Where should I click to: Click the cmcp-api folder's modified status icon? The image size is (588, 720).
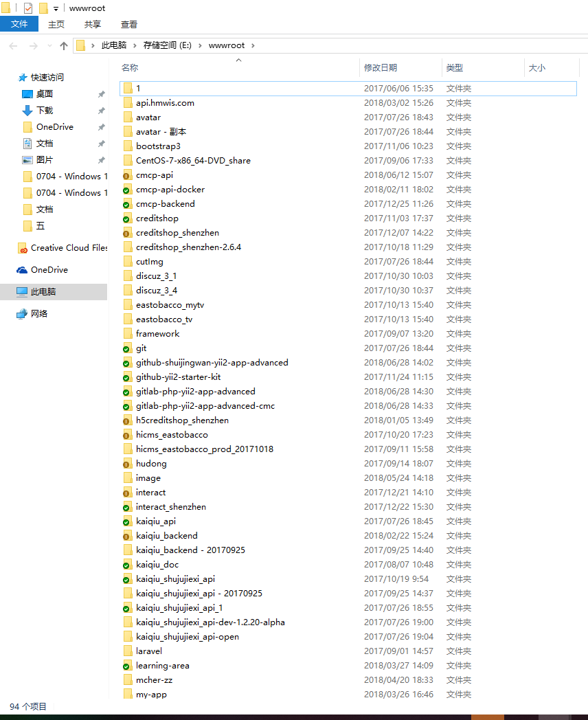pyautogui.click(x=126, y=177)
